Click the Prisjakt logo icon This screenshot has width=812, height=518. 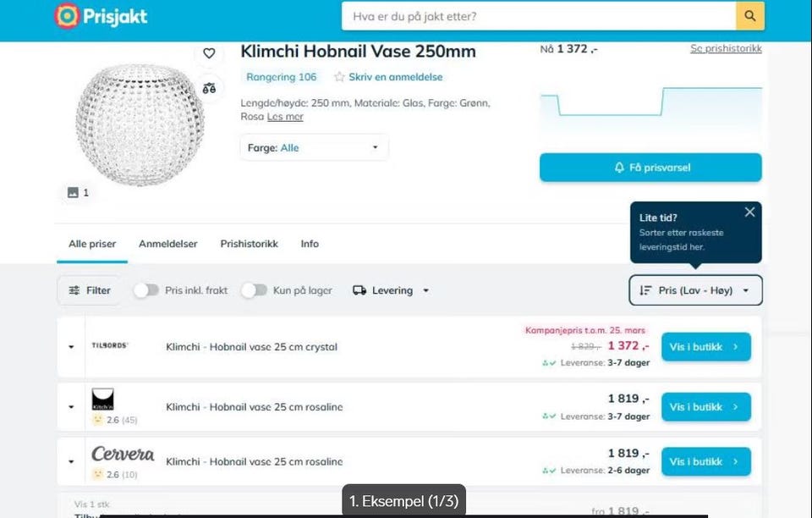point(67,16)
